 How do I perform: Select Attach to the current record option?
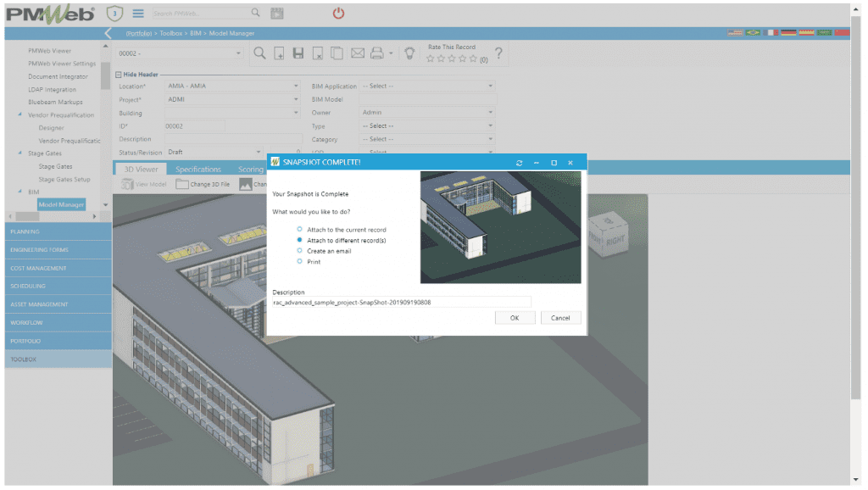[299, 229]
